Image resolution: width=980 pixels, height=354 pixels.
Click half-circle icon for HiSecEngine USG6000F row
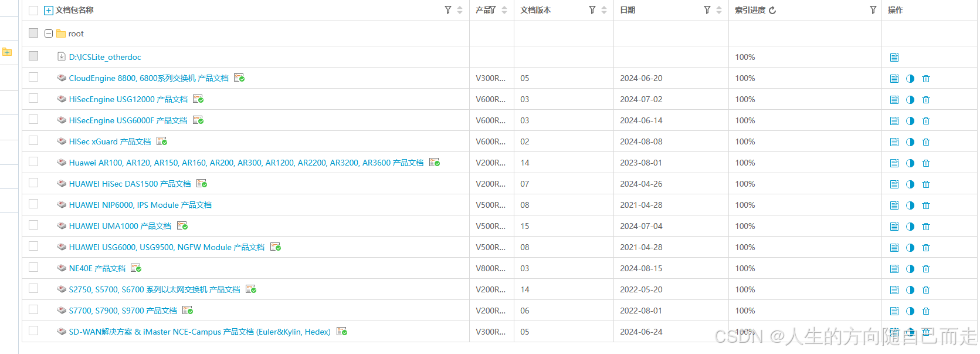point(910,121)
